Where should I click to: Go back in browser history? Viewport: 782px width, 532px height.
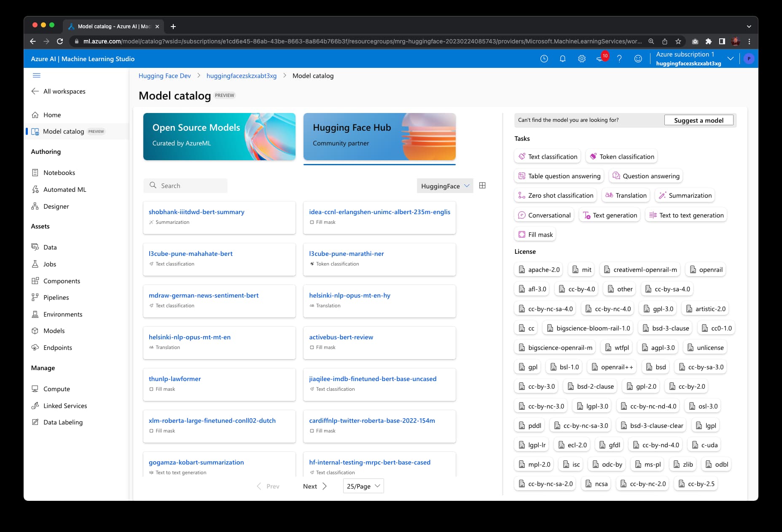33,41
